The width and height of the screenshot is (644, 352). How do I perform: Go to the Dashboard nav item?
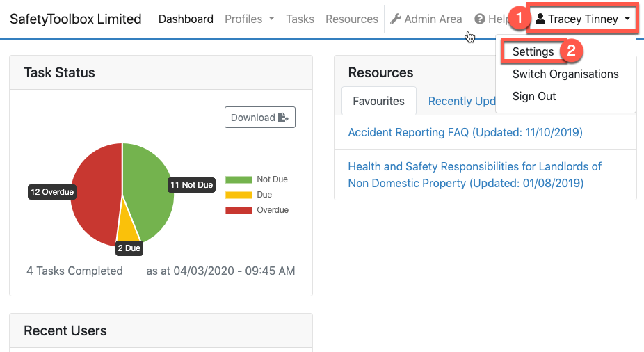[186, 19]
